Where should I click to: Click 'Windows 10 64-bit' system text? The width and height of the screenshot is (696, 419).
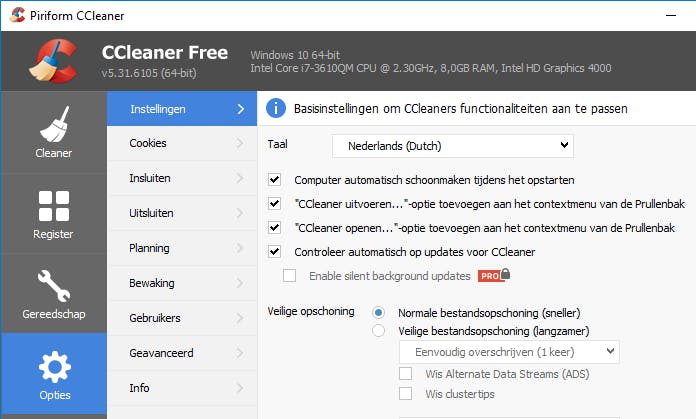(x=295, y=55)
